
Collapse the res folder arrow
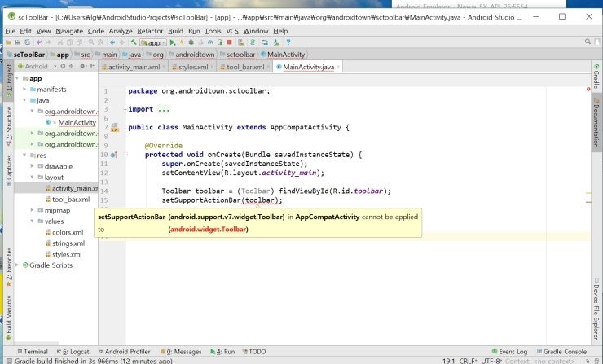(24, 156)
